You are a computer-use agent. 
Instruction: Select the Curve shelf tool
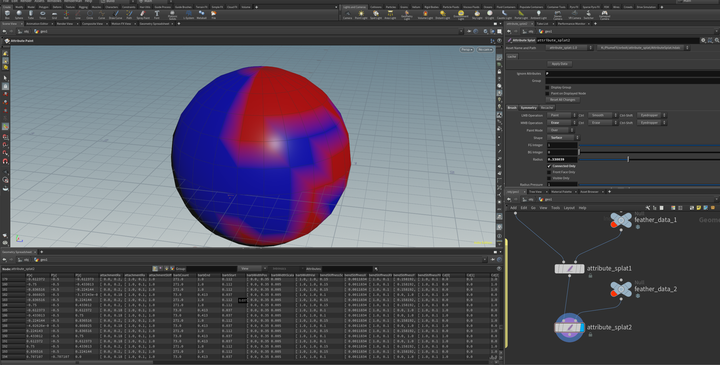[101, 15]
